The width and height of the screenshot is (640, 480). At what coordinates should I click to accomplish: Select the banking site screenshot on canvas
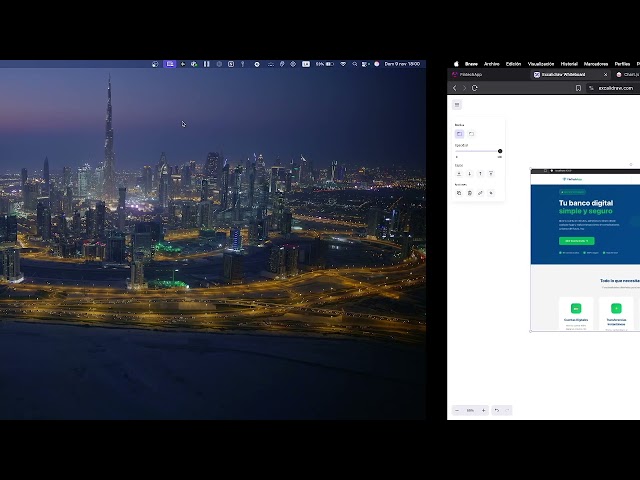(x=585, y=250)
